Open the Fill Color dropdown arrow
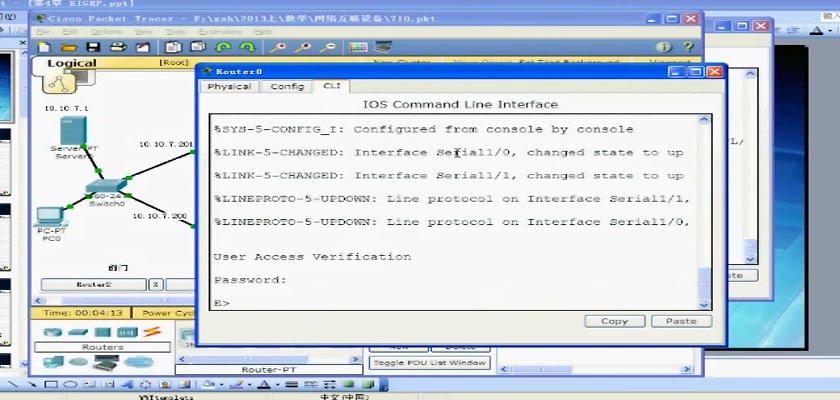 [x=221, y=385]
